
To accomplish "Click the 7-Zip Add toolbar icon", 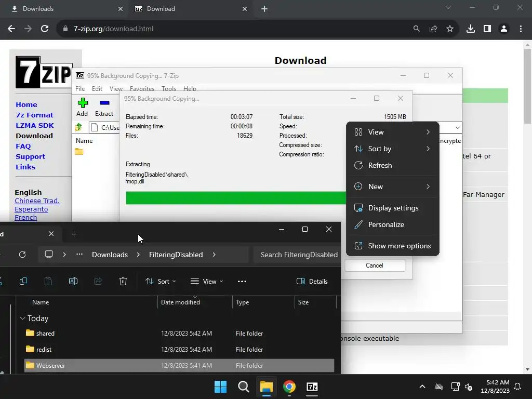I will pos(83,103).
